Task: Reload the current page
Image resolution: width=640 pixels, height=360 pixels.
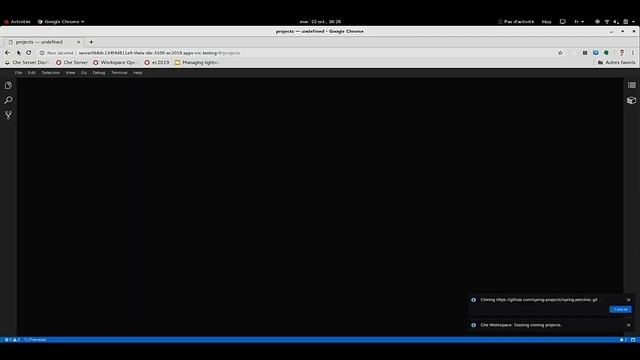Action: (29, 53)
